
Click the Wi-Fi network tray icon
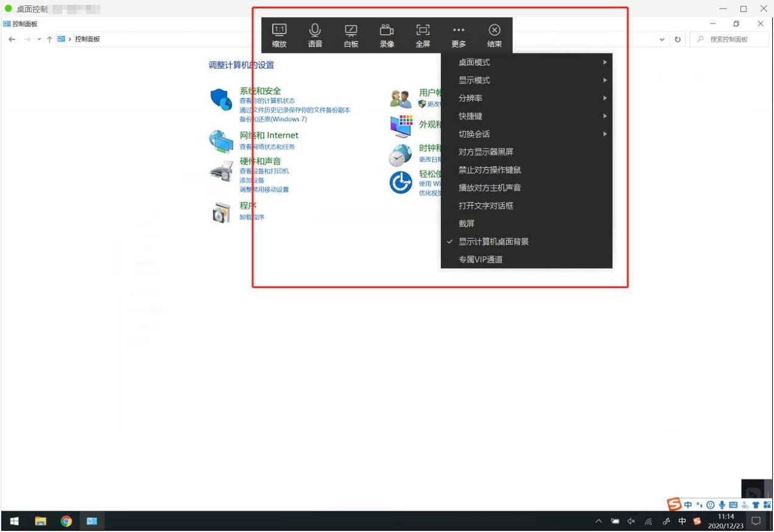(x=649, y=521)
